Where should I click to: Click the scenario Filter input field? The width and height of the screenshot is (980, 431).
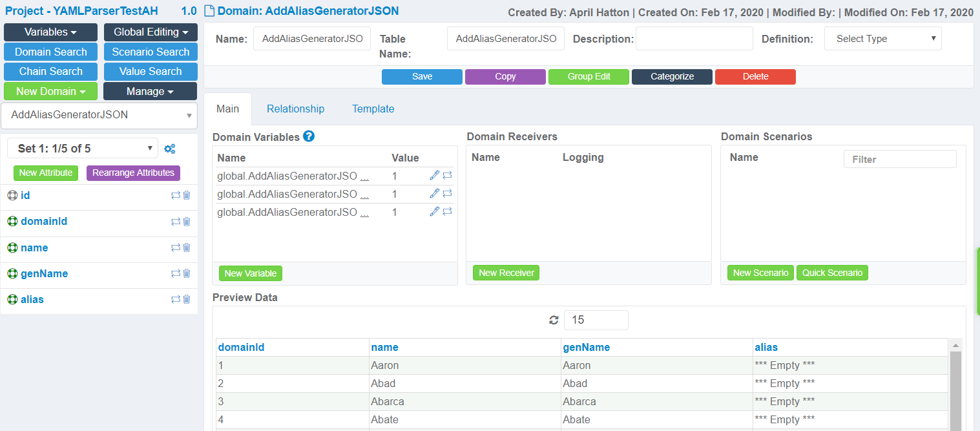900,159
